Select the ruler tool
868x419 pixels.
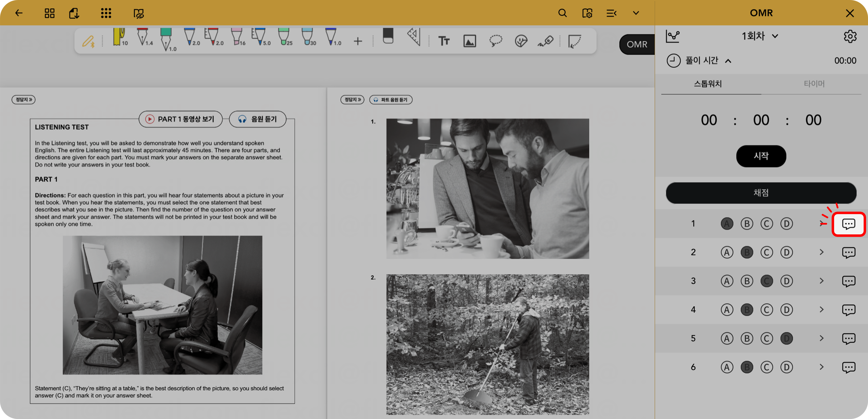(414, 37)
